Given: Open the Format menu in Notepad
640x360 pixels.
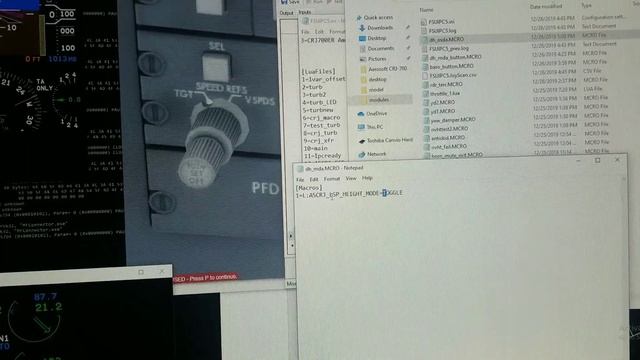Looking at the screenshot, I should pos(331,179).
